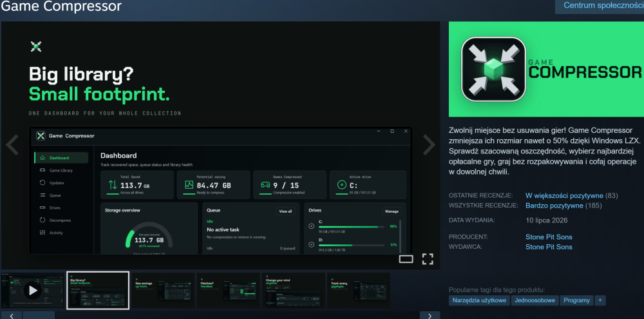Click the Active drive disc icon

coord(342,185)
